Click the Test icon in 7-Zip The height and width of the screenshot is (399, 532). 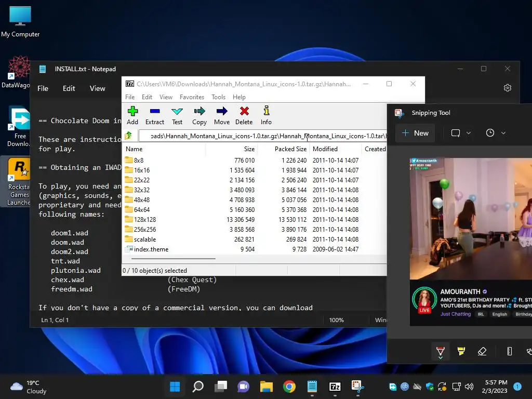[177, 115]
